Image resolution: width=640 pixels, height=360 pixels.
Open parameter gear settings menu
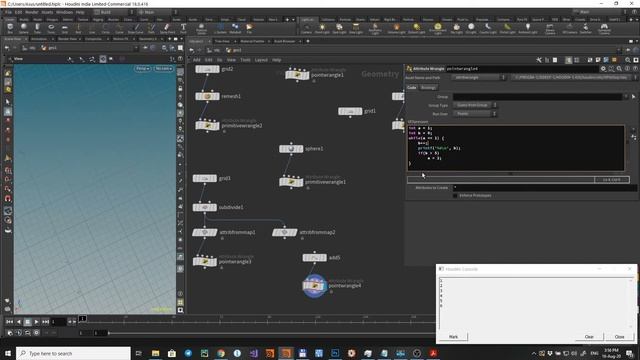603,69
